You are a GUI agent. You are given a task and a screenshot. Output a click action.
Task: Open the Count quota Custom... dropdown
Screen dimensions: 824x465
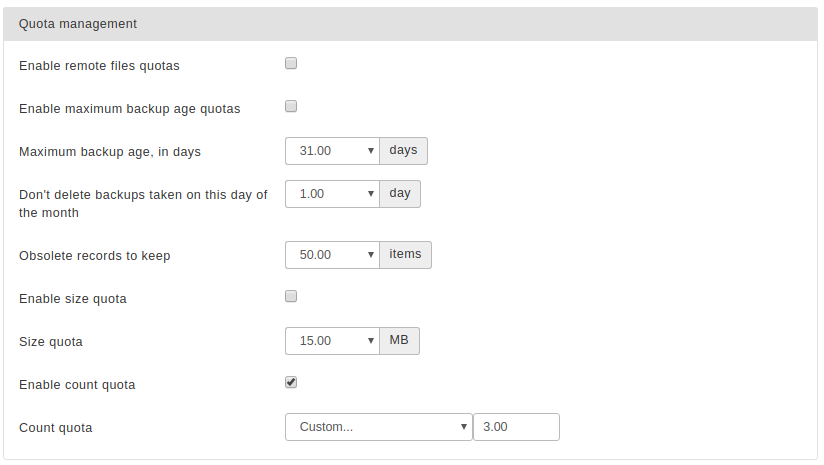tap(379, 427)
